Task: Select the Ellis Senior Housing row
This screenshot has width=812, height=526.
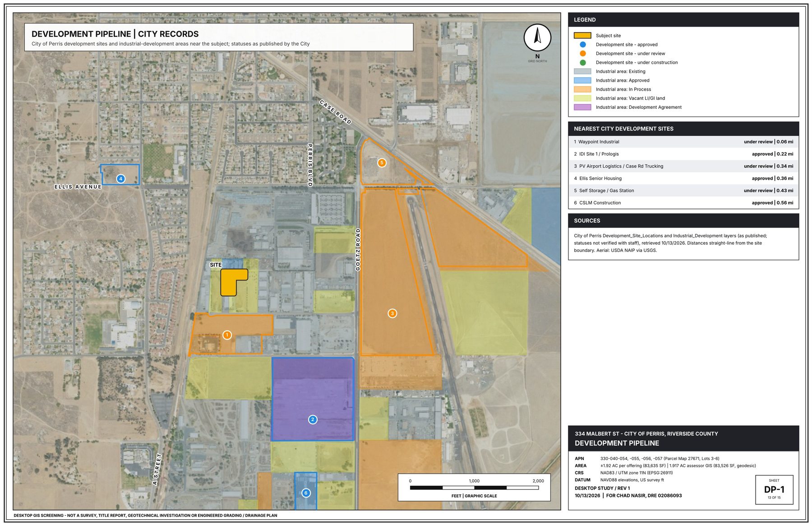Action: (683, 178)
